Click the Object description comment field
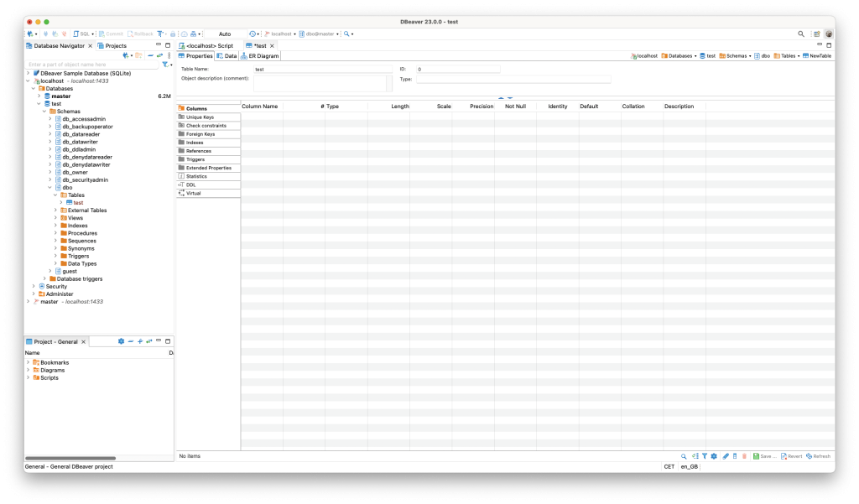859x504 pixels. [320, 83]
